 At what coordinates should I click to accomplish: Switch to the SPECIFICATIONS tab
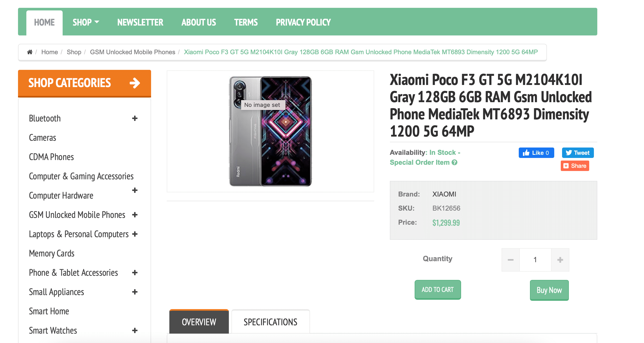270,322
